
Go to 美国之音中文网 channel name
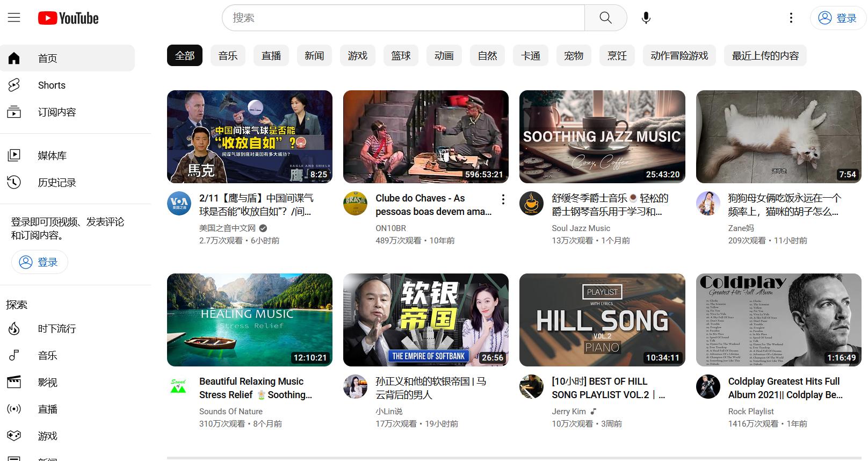[x=227, y=228]
